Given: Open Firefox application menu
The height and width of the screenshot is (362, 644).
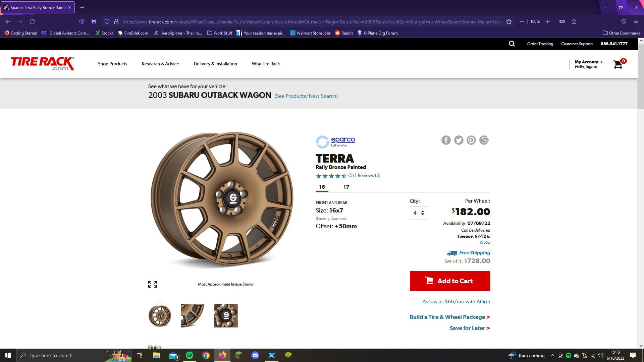Looking at the screenshot, I should [636, 21].
